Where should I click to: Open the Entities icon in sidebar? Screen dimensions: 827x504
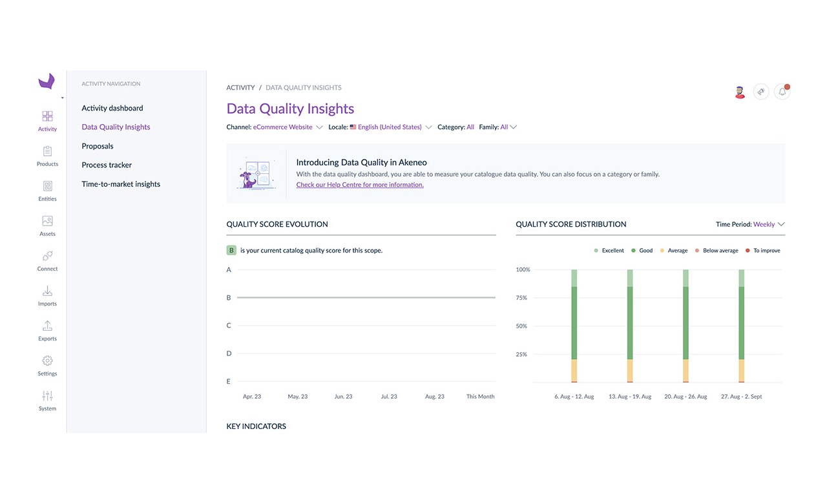tap(47, 186)
